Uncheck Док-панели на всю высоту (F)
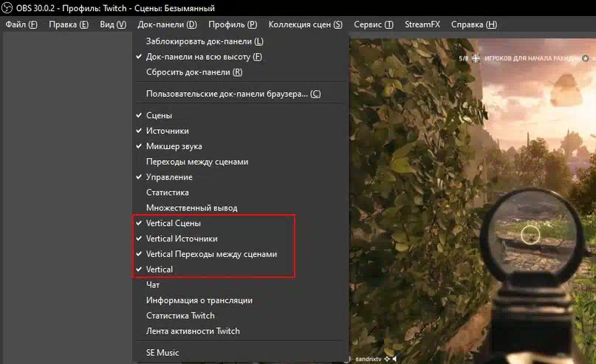Image resolution: width=596 pixels, height=364 pixels. (240, 57)
